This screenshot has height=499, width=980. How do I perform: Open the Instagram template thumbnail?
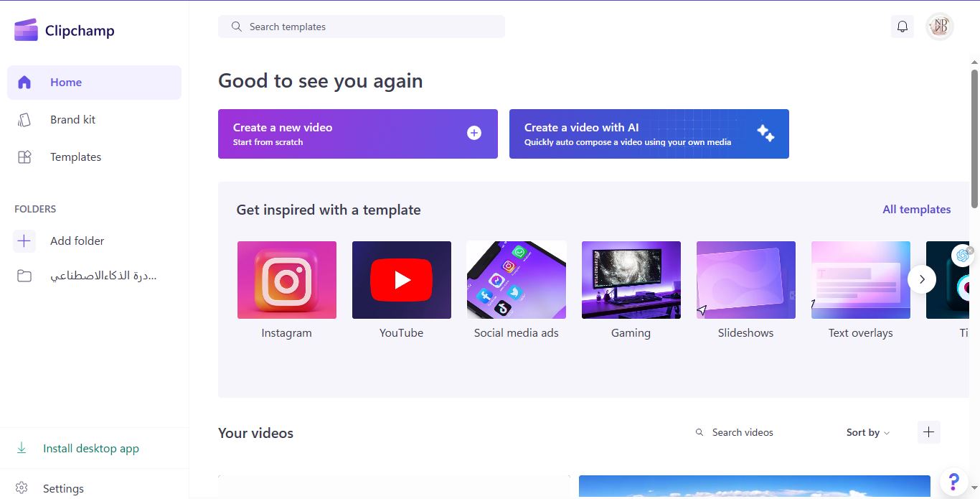tap(287, 280)
